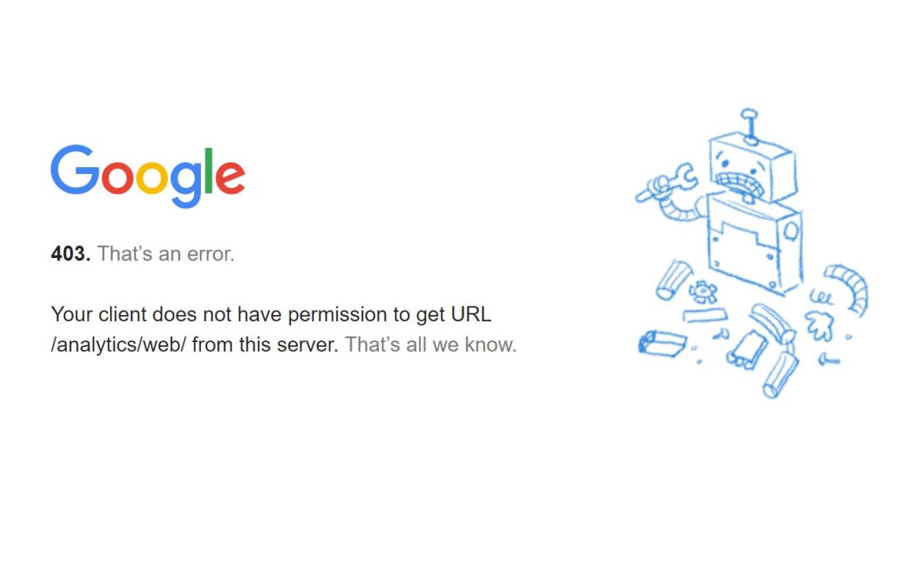Image resolution: width=924 pixels, height=580 pixels.
Task: Click the loose screw beside the hand
Action: coord(829,359)
